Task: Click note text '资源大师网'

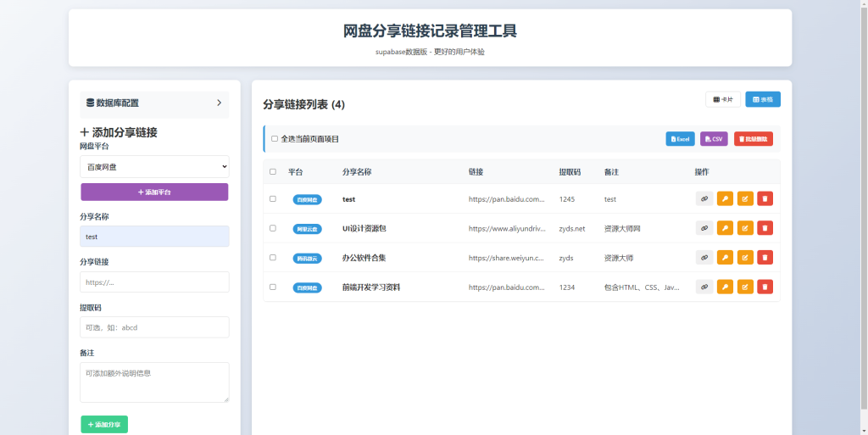Action: [x=622, y=229]
